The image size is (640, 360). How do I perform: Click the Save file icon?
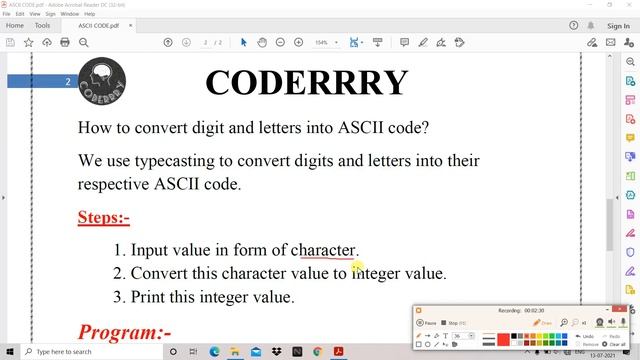[10, 42]
